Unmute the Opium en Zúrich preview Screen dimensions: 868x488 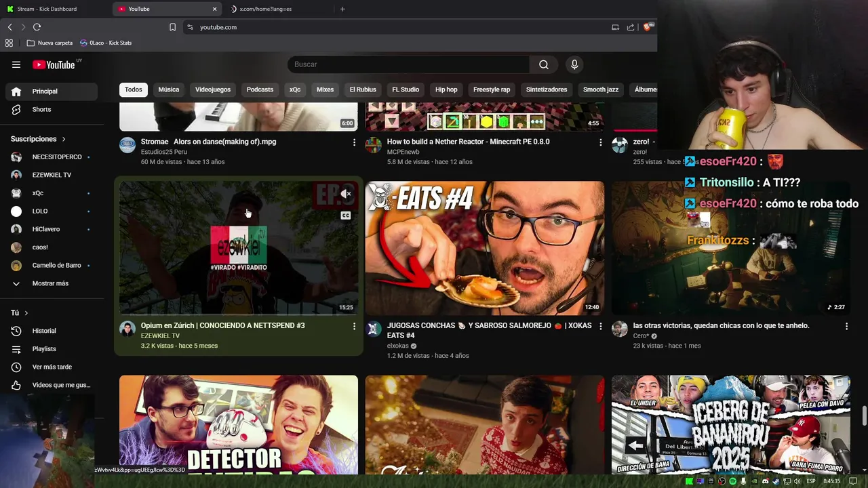pos(346,194)
